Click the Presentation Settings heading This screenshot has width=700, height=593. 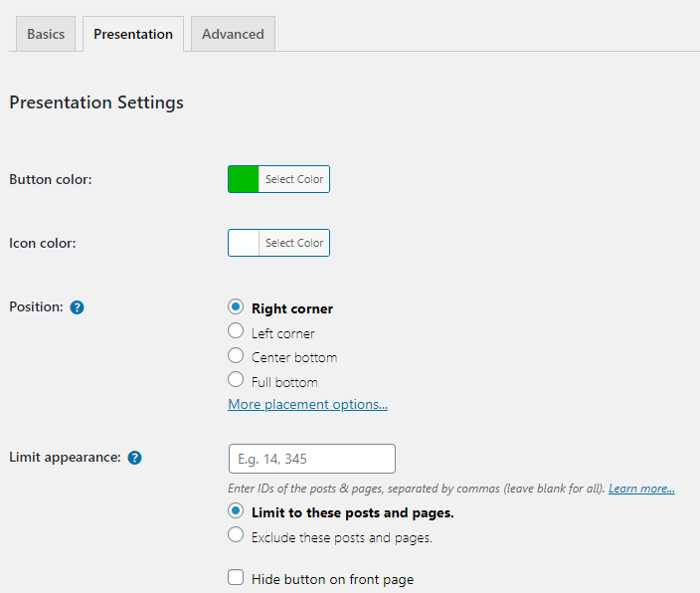[96, 102]
